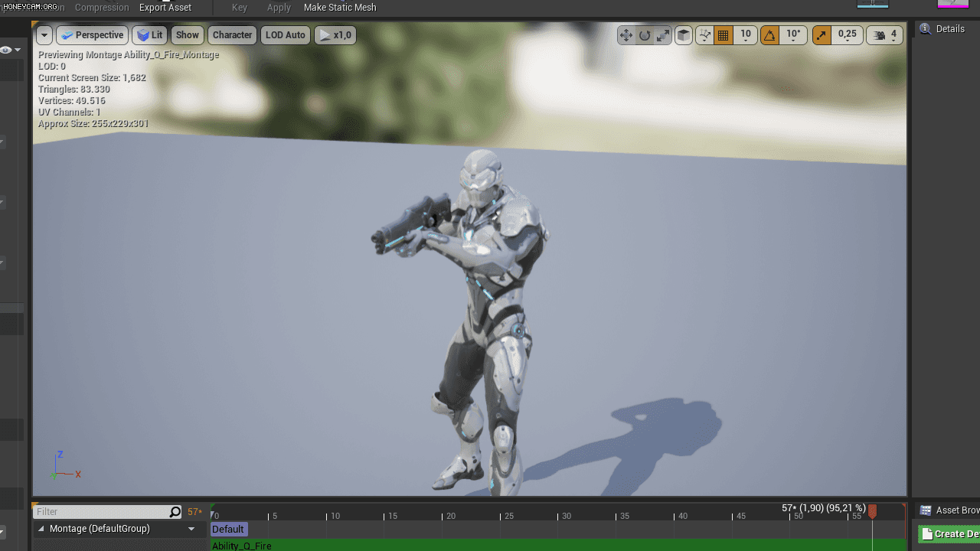Toggle world/local coordinate space cube icon
980x551 pixels.
pyautogui.click(x=684, y=35)
